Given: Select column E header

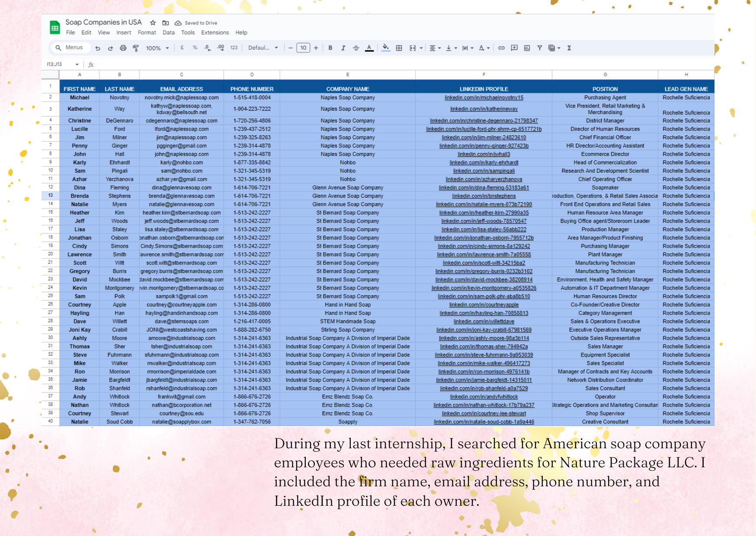Looking at the screenshot, I should click(348, 74).
